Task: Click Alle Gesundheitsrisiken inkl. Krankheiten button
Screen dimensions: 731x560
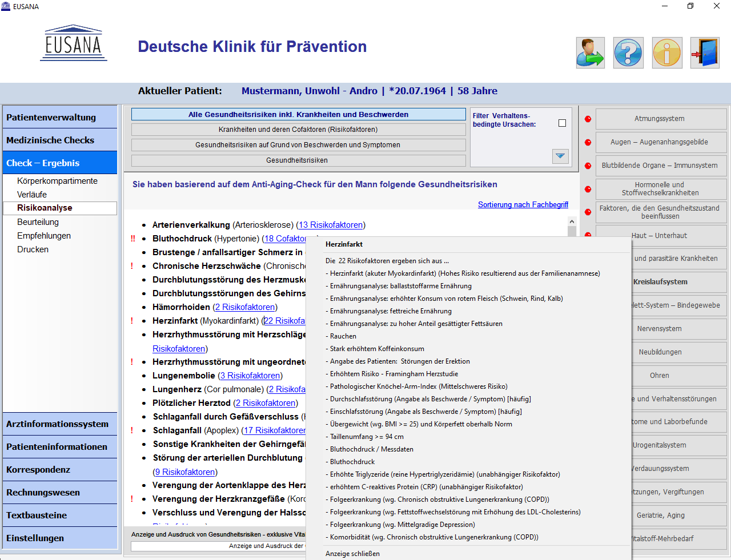Action: pos(298,114)
